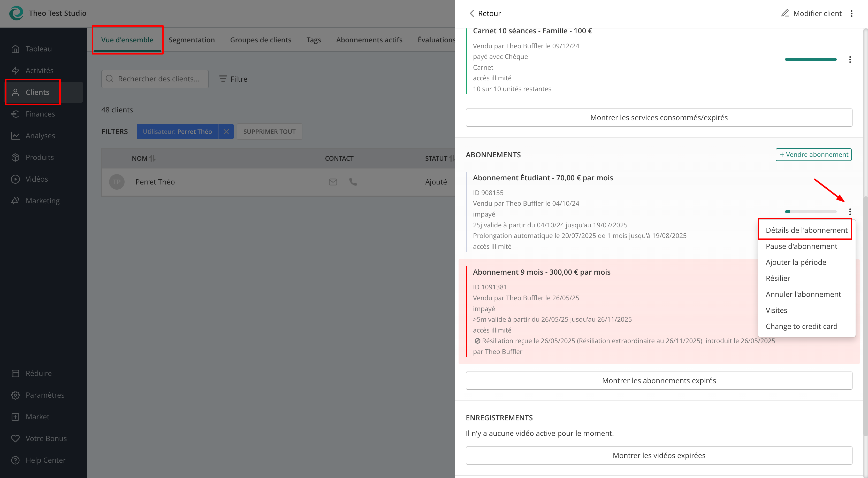Click the TP avatar of Perret Théo
Image resolution: width=868 pixels, height=478 pixels.
tap(117, 182)
